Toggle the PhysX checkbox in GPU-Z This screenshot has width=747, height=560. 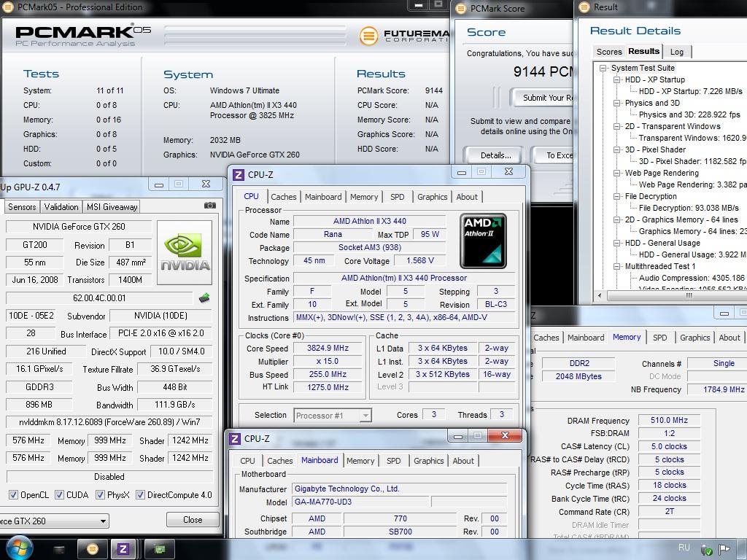point(100,495)
